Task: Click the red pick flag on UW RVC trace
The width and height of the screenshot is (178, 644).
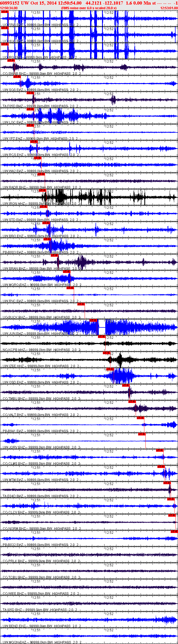Action: 70,288
